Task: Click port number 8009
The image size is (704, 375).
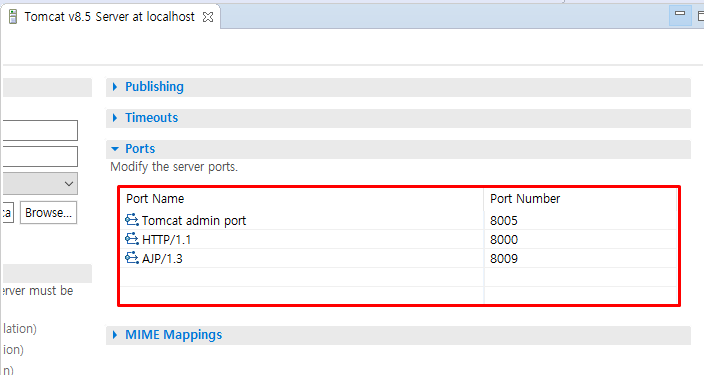Action: [x=504, y=259]
